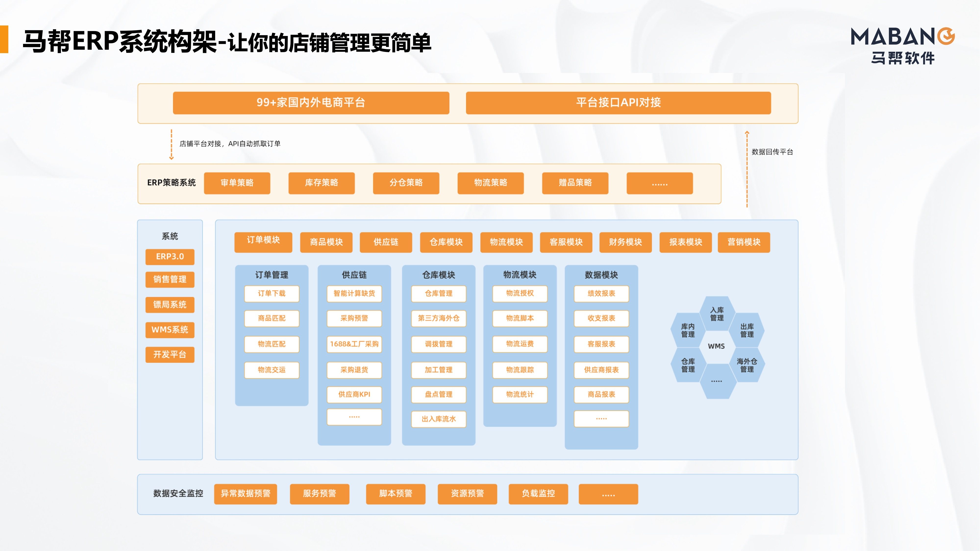Click the 服务预警 box
Image resolution: width=980 pixels, height=551 pixels.
click(320, 494)
